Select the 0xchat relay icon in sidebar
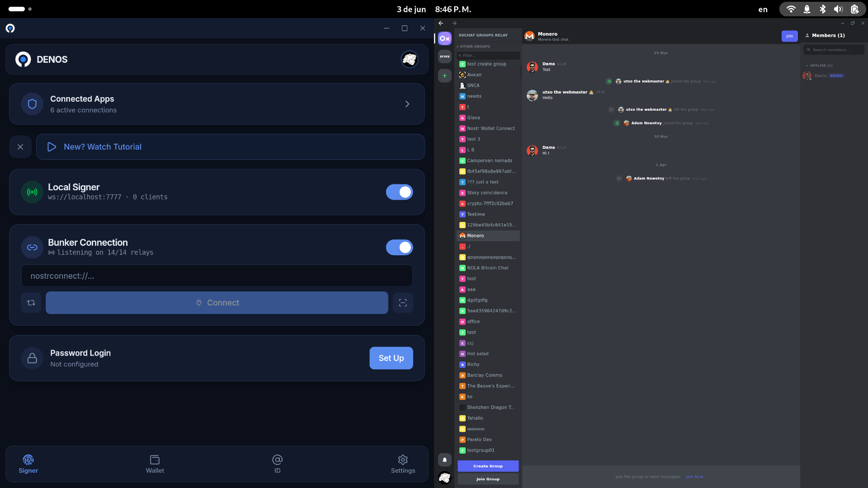This screenshot has height=488, width=868. (x=445, y=38)
